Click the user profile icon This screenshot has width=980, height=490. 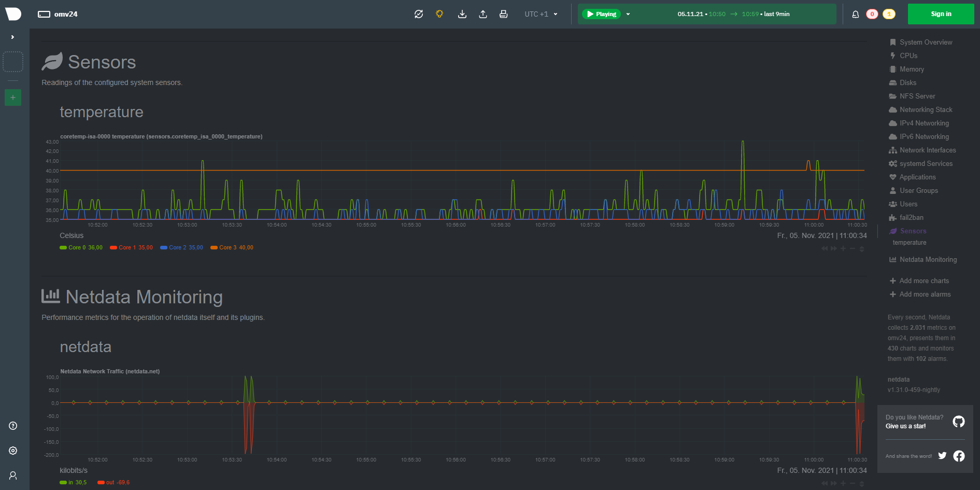pos(13,475)
